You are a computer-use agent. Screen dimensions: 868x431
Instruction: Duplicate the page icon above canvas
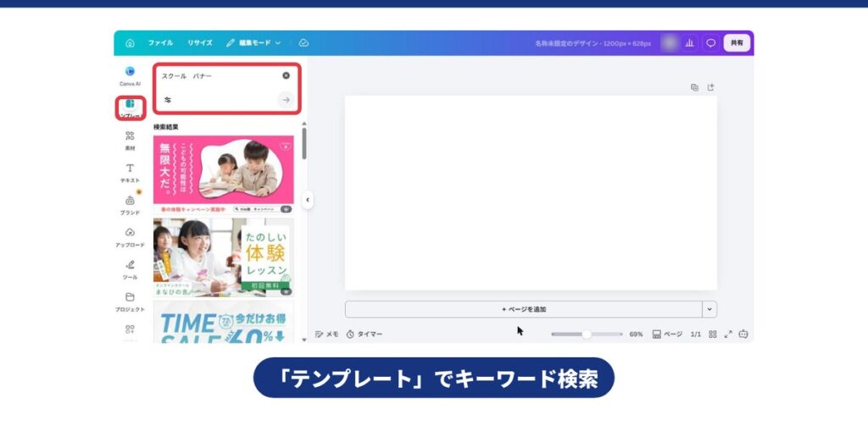point(694,87)
